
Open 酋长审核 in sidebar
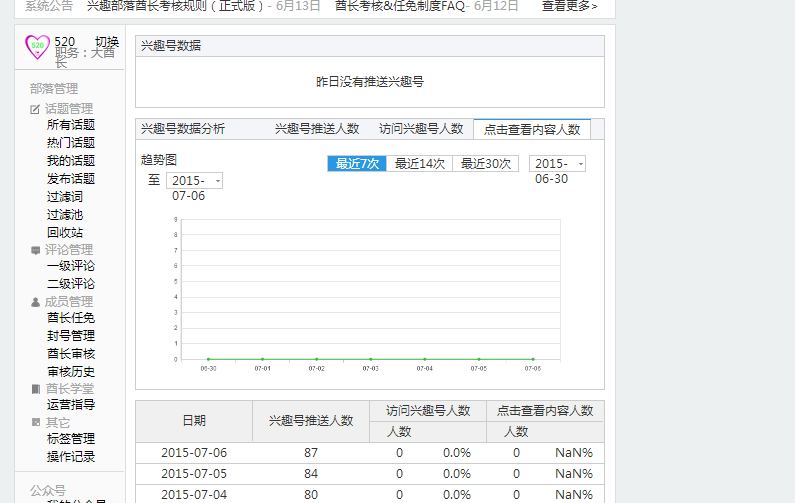click(71, 354)
